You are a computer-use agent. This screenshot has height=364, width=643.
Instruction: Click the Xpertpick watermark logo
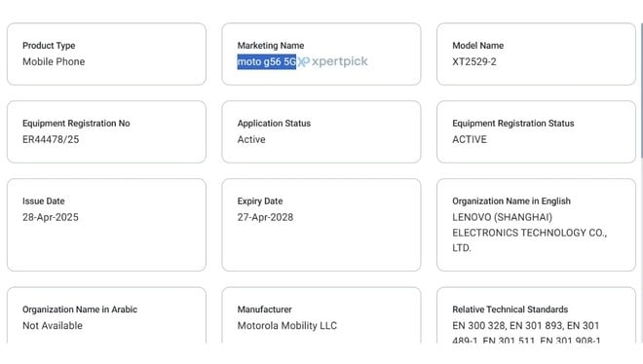332,61
